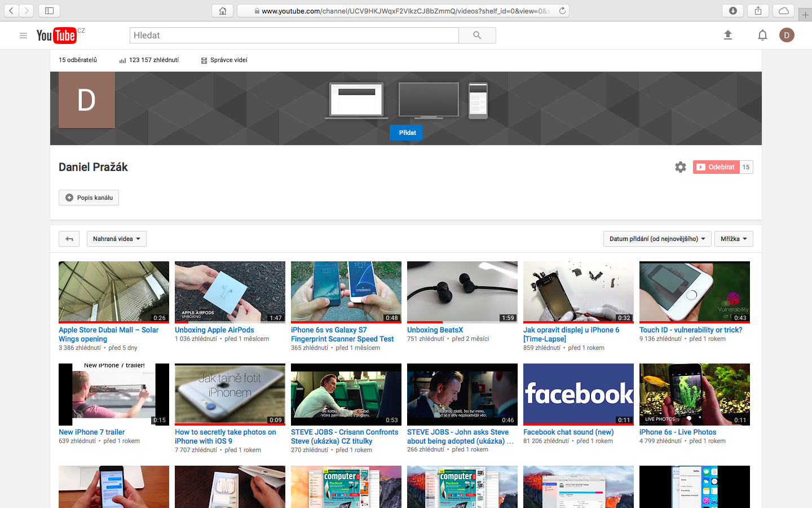
Task: Open How to secretly take photos link
Action: (226, 436)
